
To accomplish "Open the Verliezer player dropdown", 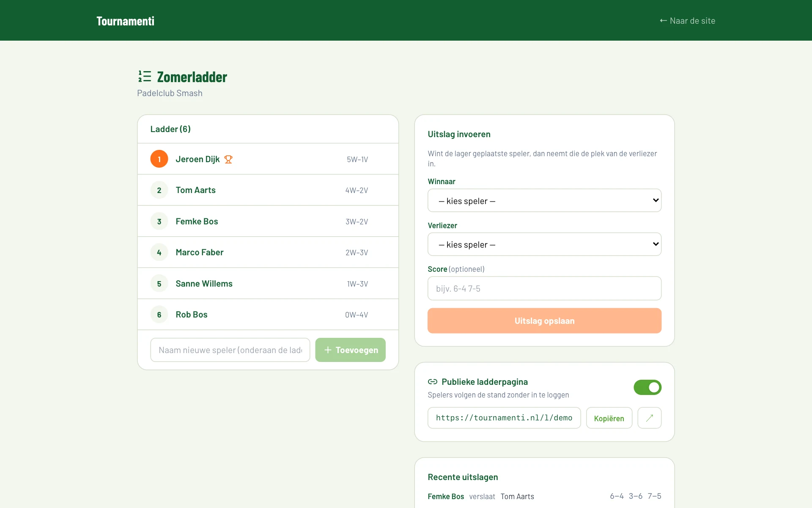I will coord(544,244).
